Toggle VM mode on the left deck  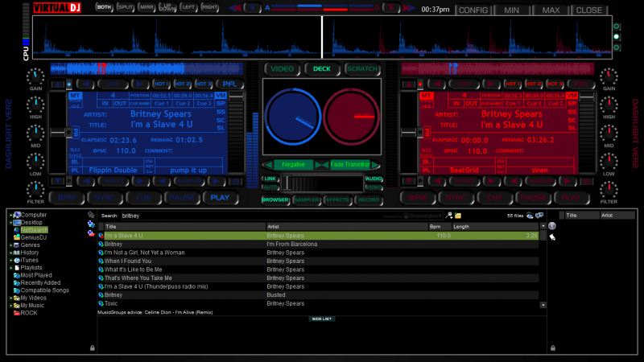pos(221,95)
